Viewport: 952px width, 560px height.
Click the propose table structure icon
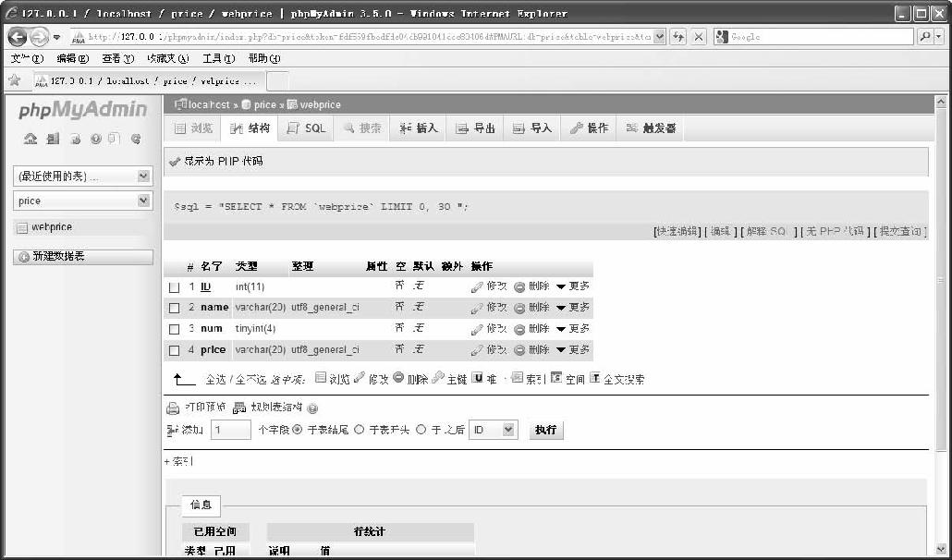[239, 408]
